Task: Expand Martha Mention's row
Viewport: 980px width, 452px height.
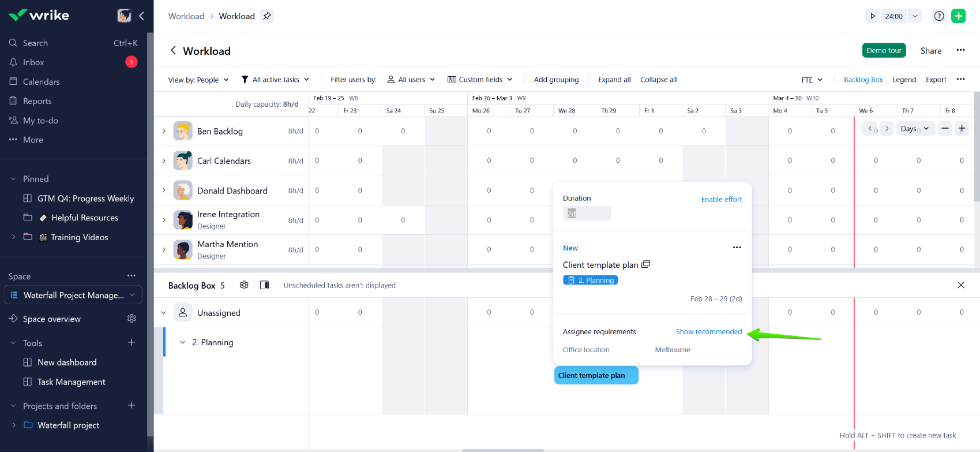Action: pyautogui.click(x=164, y=249)
